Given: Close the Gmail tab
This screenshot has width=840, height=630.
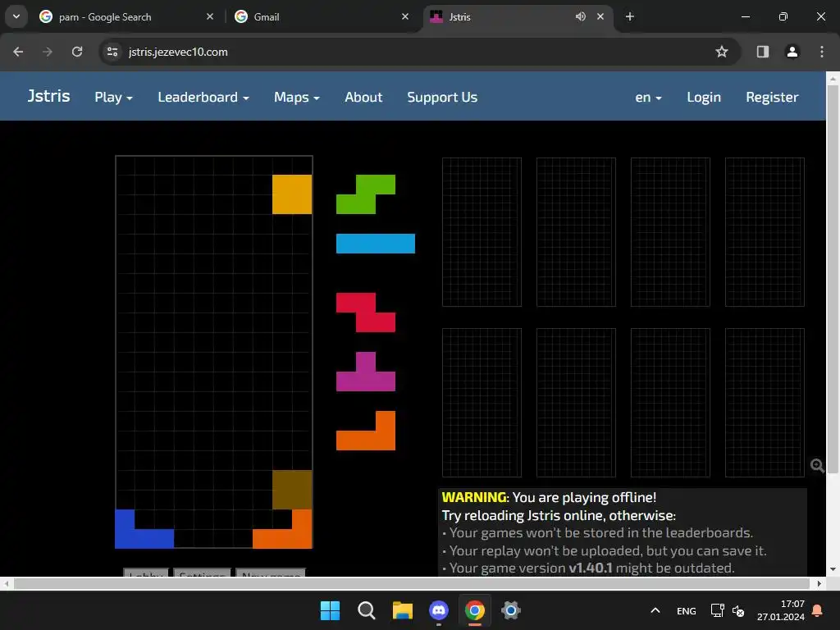Looking at the screenshot, I should [405, 16].
